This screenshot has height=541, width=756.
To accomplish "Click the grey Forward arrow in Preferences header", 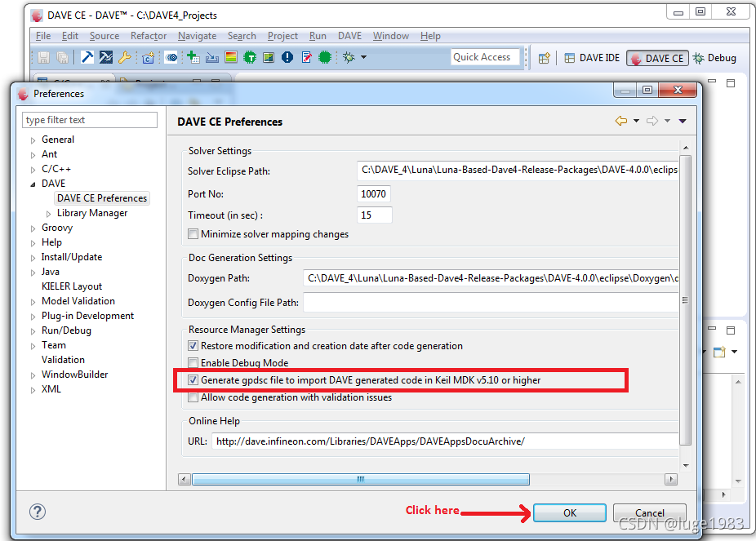I will [x=652, y=121].
